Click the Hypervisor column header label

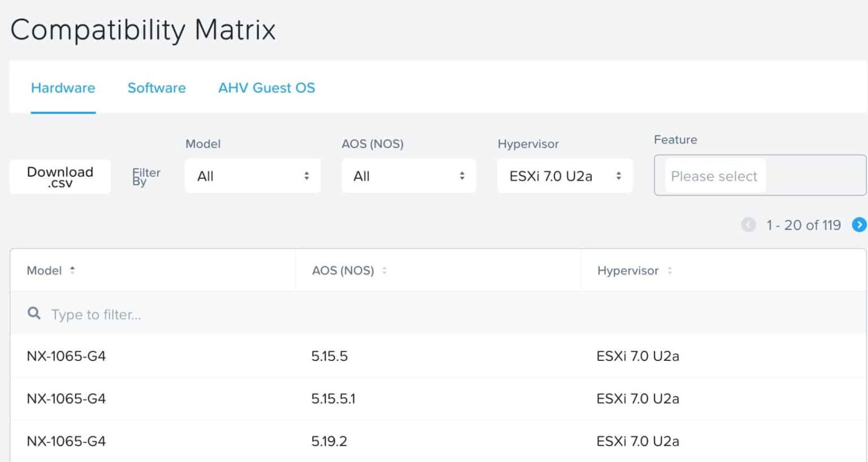point(627,271)
